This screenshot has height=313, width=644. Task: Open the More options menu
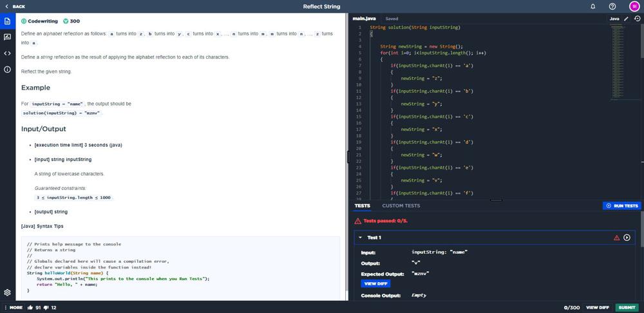13,308
